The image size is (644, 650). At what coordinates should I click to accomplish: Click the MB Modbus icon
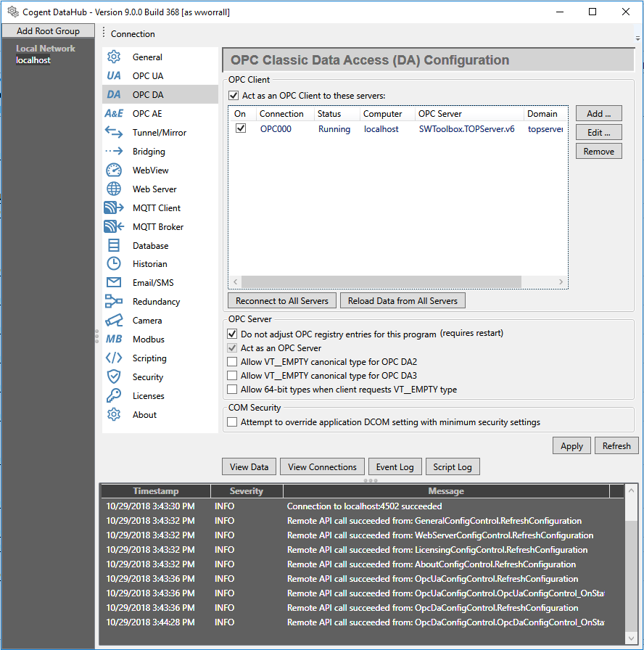coord(113,339)
